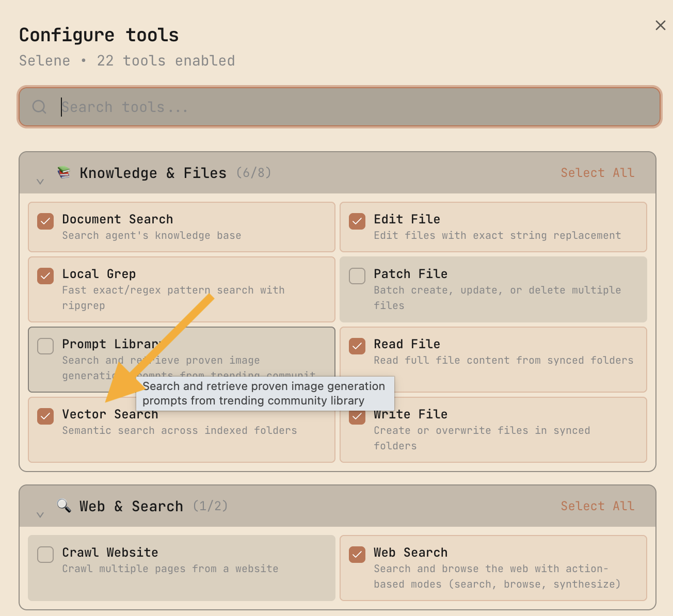Click the books icon beside Knowledge & Files
The image size is (673, 616).
point(63,173)
